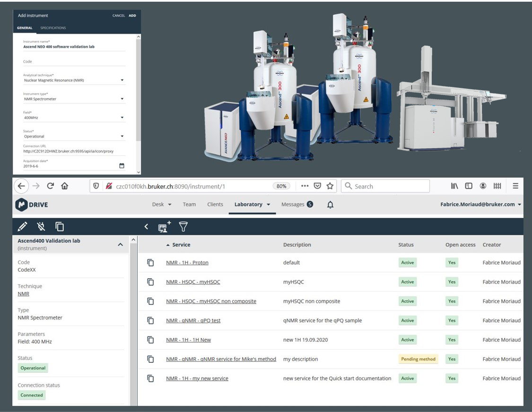The width and height of the screenshot is (532, 412).
Task: Save page to Pocket icon
Action: point(317,186)
